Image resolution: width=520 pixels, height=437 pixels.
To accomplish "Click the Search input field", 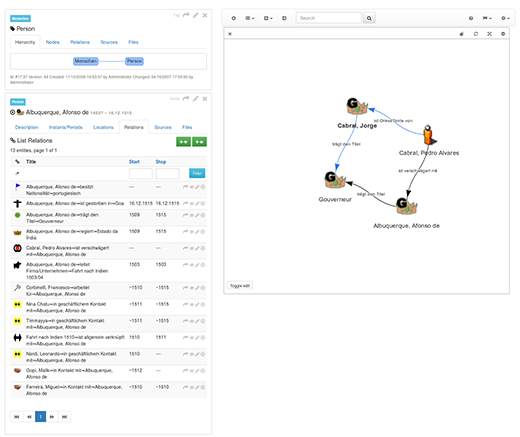I will click(x=329, y=18).
